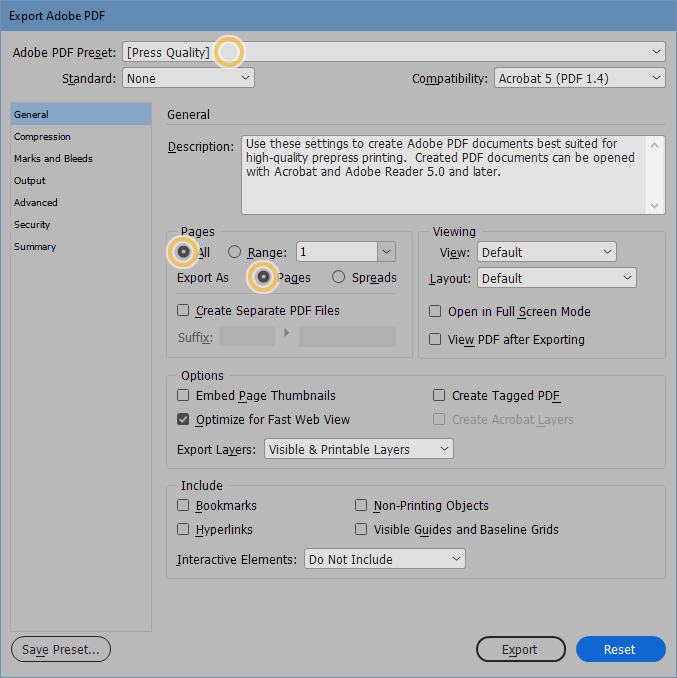Click the Reset button
677x678 pixels.
620,649
